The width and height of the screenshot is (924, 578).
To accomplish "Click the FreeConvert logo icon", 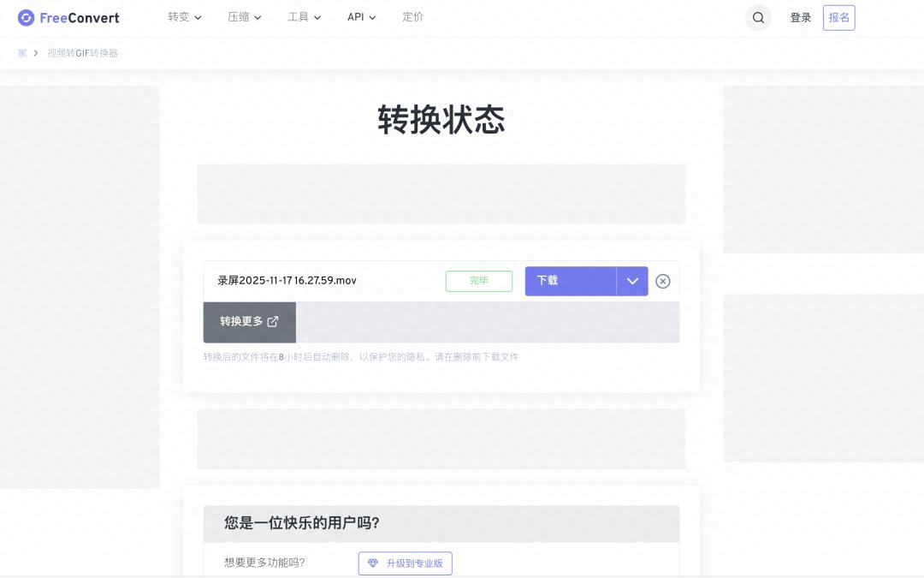I will click(26, 18).
